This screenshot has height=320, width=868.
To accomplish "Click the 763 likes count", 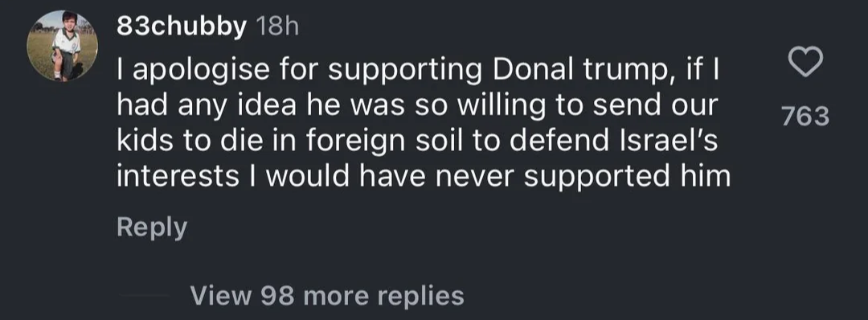I will pyautogui.click(x=805, y=117).
